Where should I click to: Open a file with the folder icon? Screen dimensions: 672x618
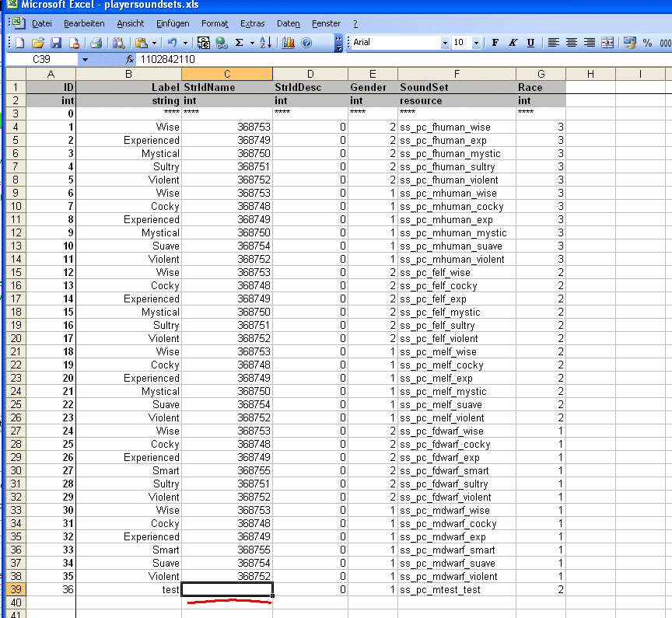[37, 43]
